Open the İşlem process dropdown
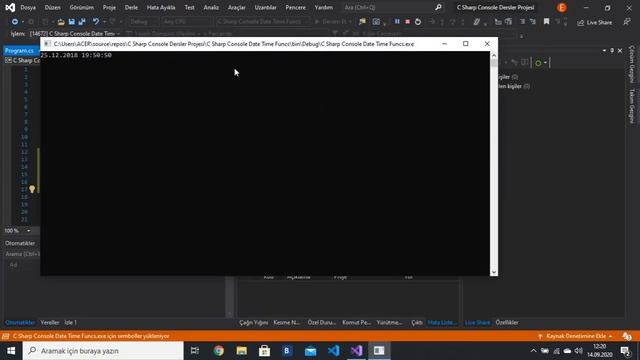The height and width of the screenshot is (360, 640). coord(75,33)
